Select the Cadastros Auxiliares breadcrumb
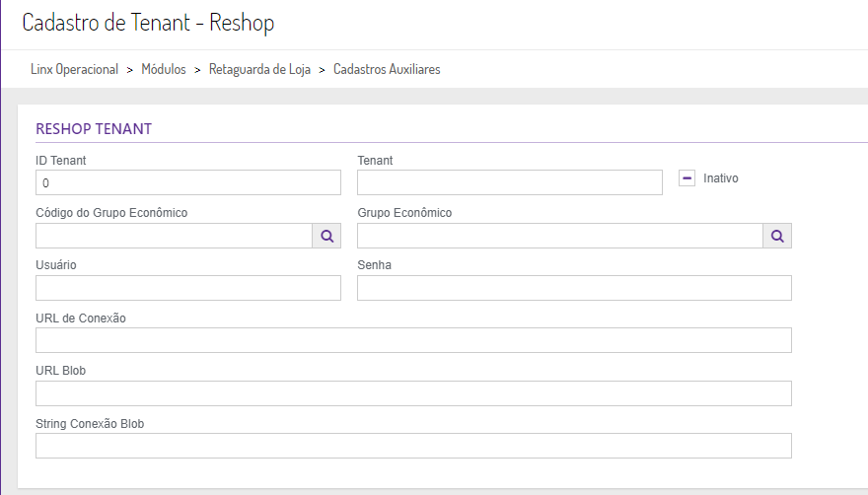Screen dimensions: 868x495 (x=387, y=70)
